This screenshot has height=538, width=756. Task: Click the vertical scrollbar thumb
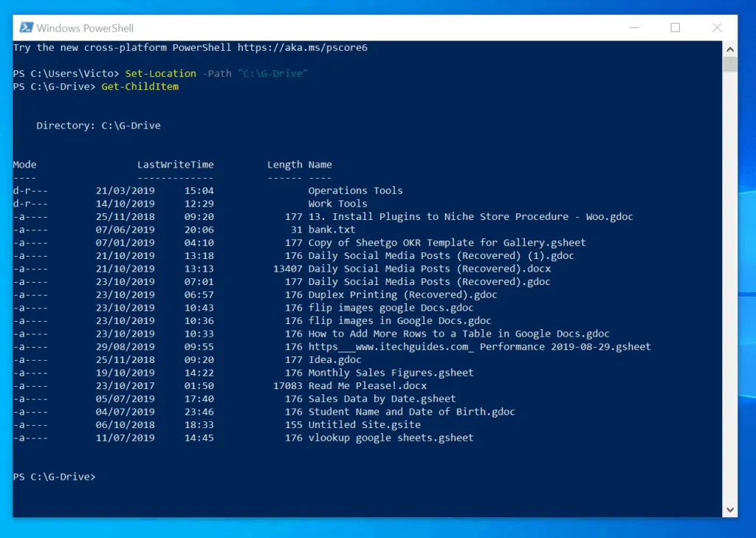click(x=729, y=64)
